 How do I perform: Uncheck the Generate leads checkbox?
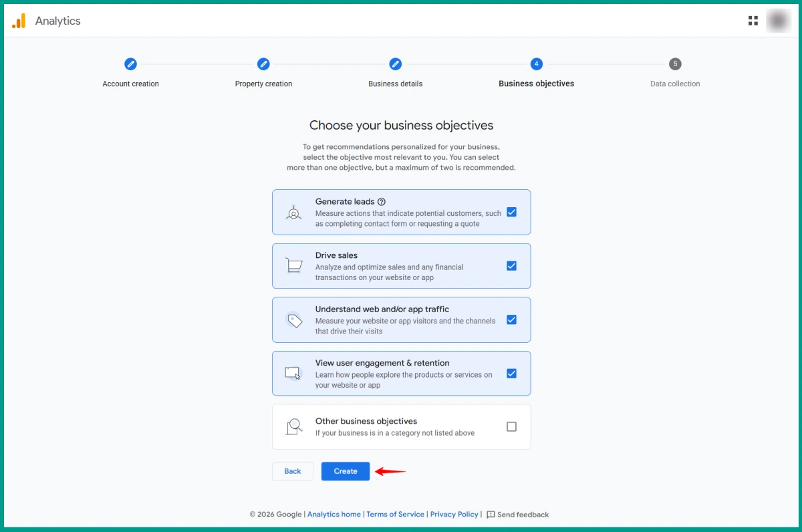point(511,212)
